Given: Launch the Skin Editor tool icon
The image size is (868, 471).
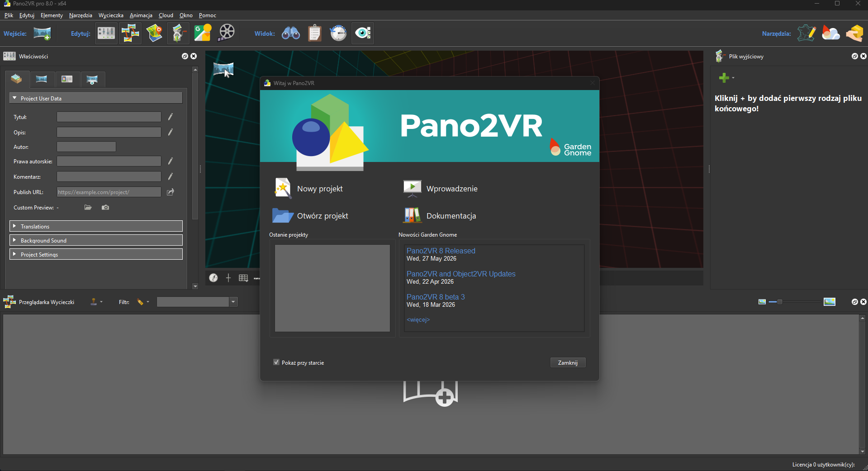Looking at the screenshot, I should pyautogui.click(x=806, y=33).
